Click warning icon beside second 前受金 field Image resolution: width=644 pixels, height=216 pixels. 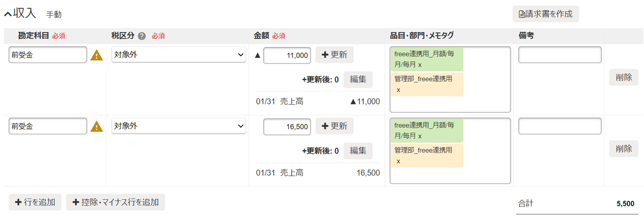click(96, 127)
